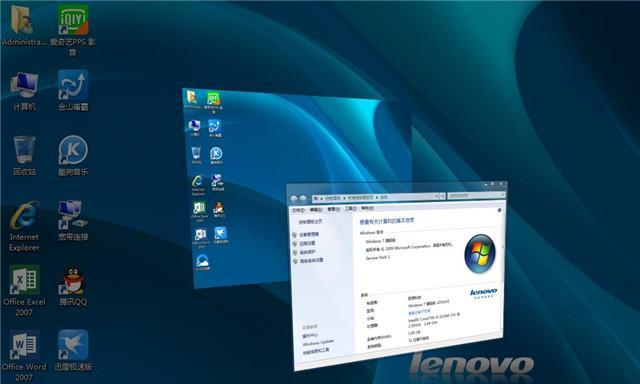The image size is (640, 384).
Task: Open the 编辑 menu in the System window
Action: click(x=316, y=209)
